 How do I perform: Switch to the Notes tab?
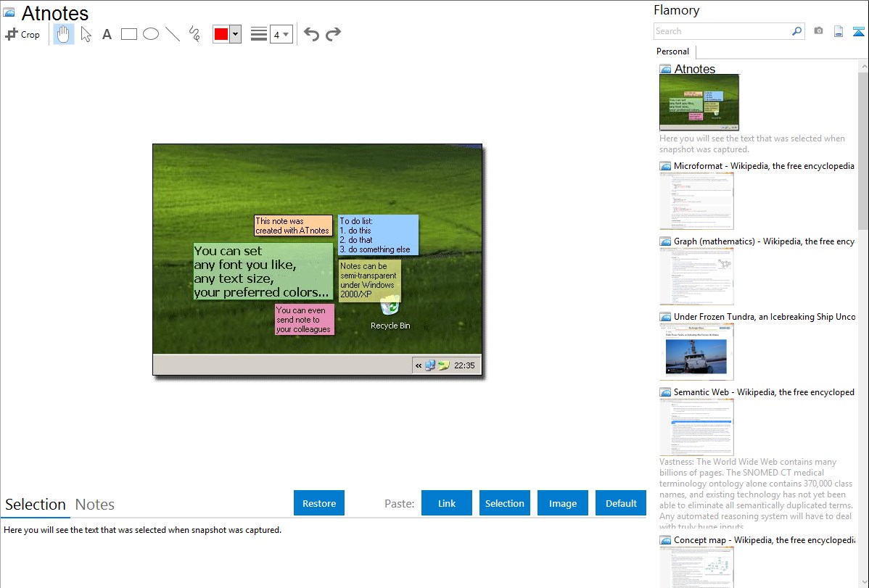(95, 505)
